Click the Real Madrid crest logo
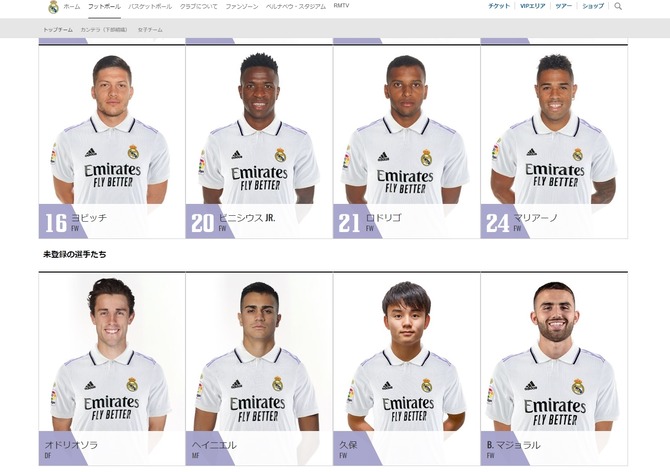This screenshot has height=472, width=670. point(53,7)
